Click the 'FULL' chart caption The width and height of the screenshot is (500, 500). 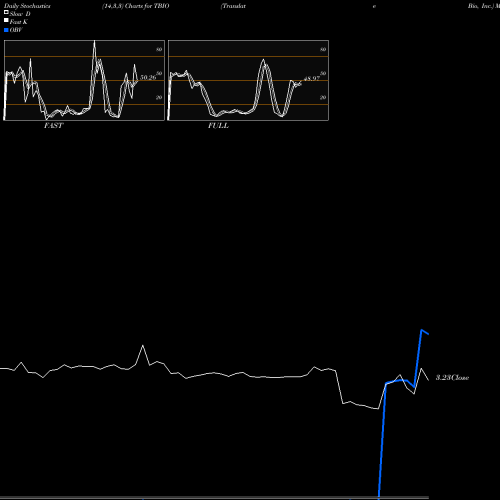click(218, 126)
